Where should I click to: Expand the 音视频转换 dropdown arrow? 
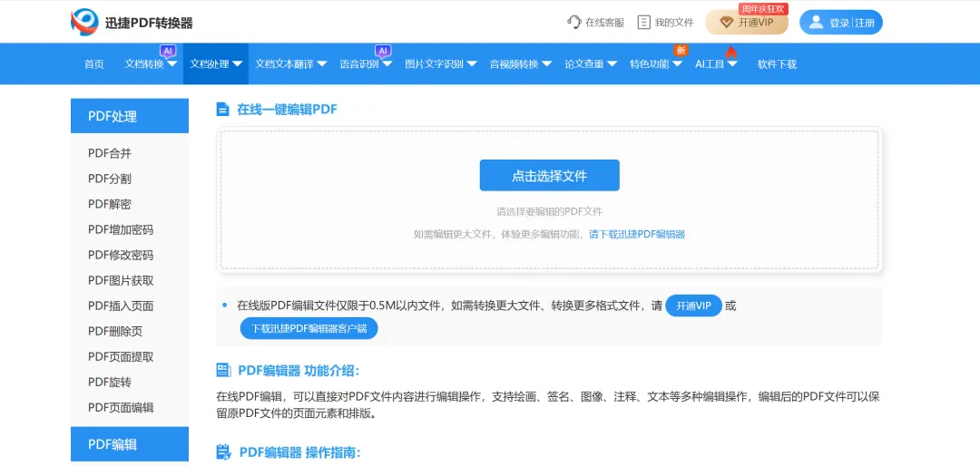tap(547, 63)
